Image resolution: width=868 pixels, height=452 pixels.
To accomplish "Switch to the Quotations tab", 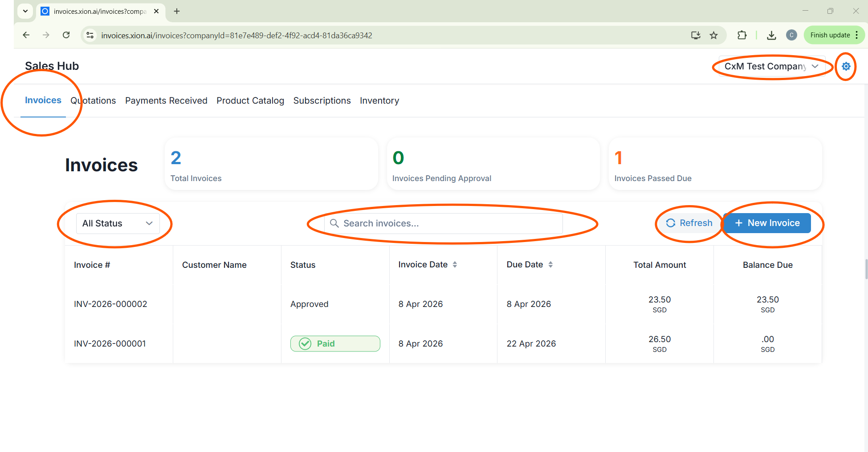I will pos(93,101).
